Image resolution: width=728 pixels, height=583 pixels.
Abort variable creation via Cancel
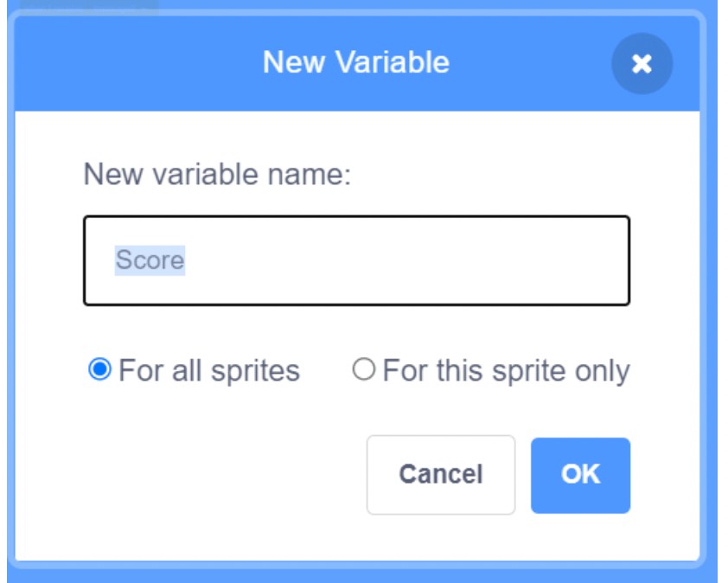pos(440,475)
